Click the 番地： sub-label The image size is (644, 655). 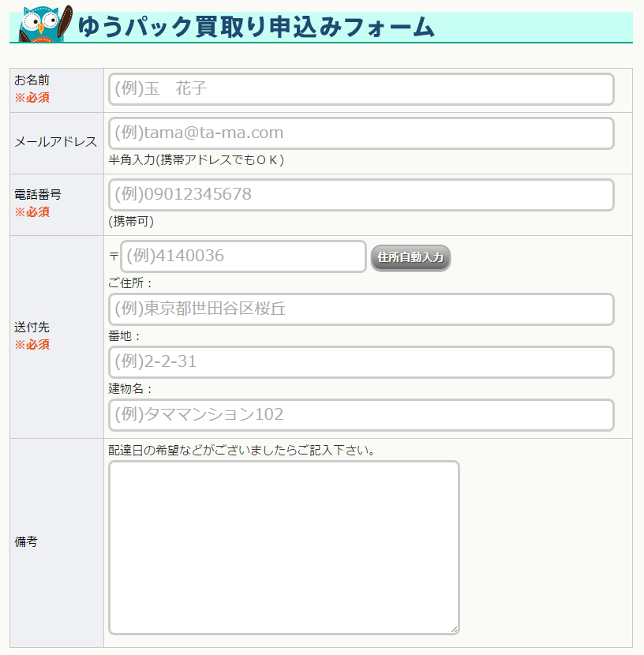(125, 336)
